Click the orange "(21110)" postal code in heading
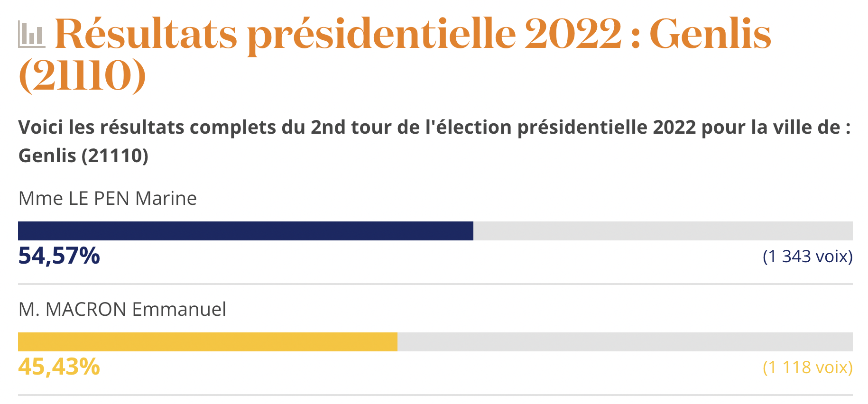Screen dimensions: 868x404 pos(82,76)
